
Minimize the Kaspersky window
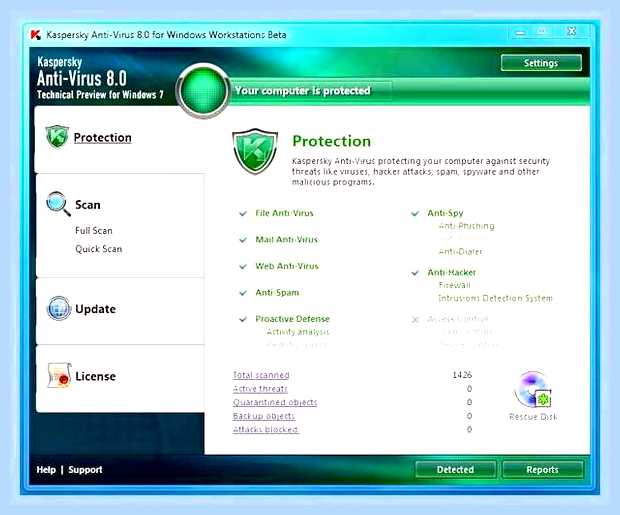(x=521, y=33)
